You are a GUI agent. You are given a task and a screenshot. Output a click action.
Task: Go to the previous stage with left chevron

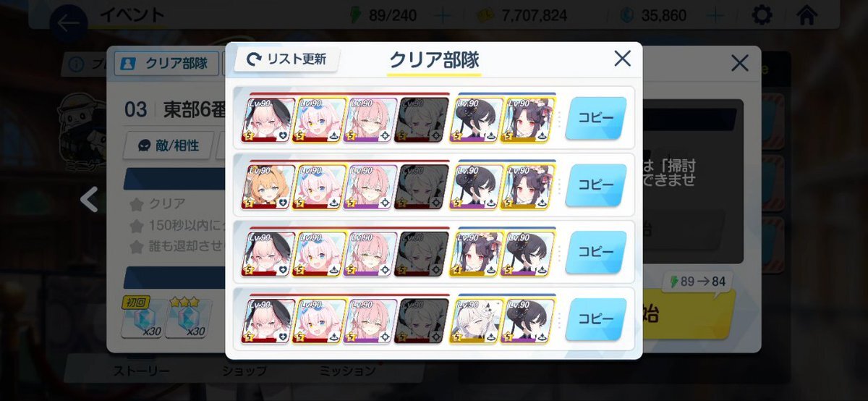pyautogui.click(x=89, y=199)
